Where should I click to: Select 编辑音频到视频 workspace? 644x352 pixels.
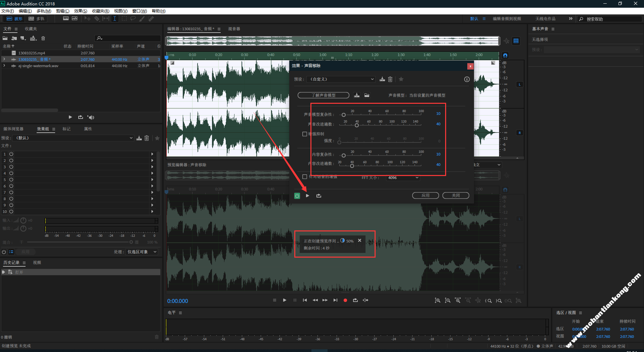pos(507,19)
